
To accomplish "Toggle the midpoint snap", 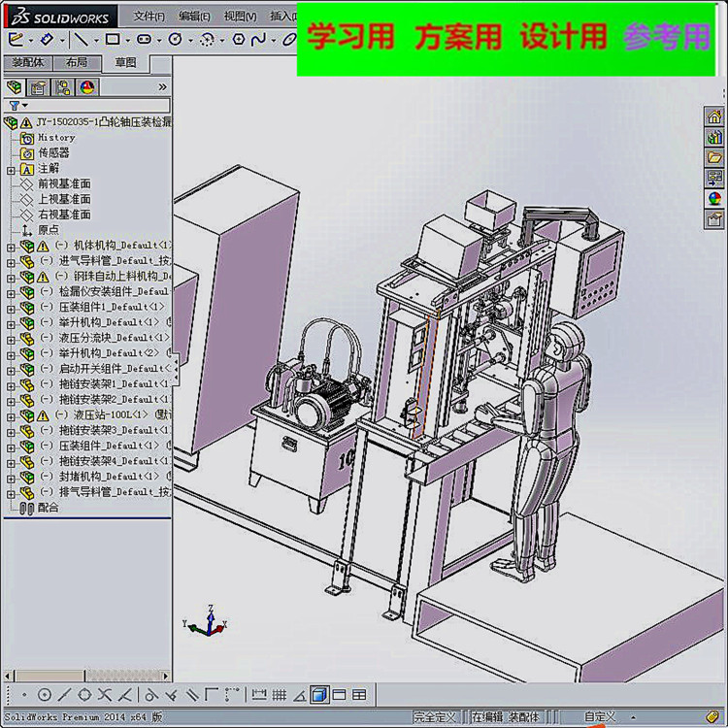I will click(64, 695).
